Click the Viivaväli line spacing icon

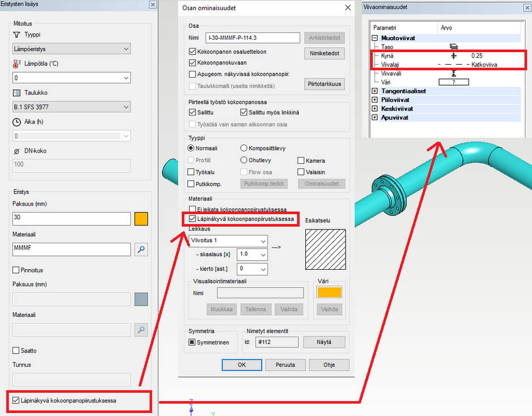[x=454, y=73]
